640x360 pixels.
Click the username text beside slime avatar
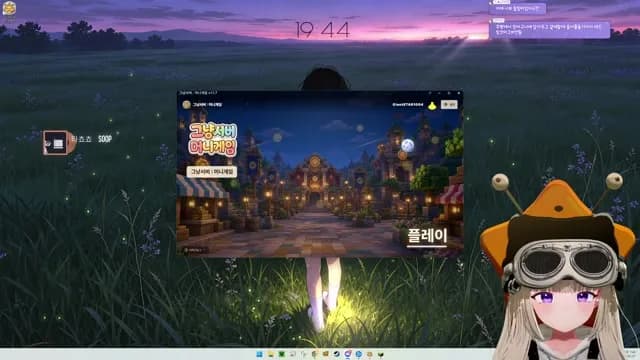tap(407, 105)
